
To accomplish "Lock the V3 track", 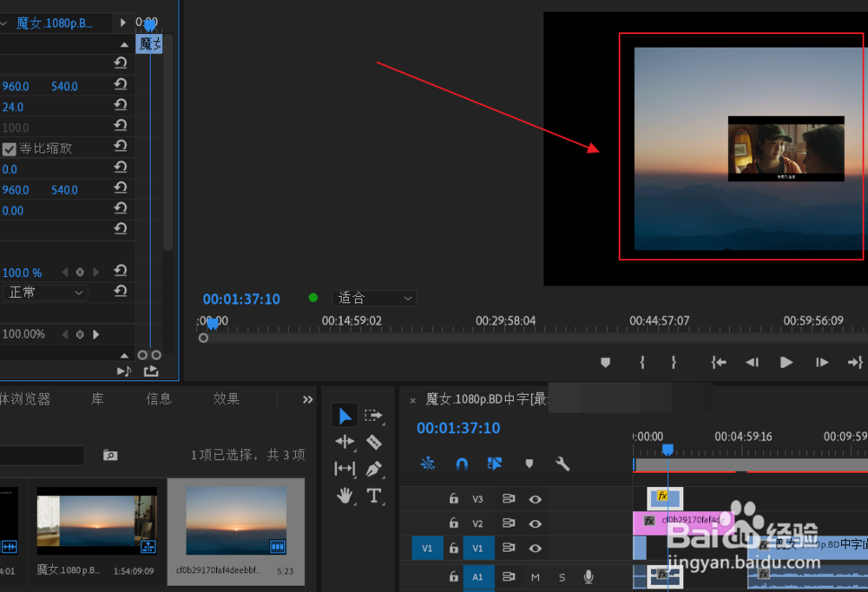I will [454, 498].
